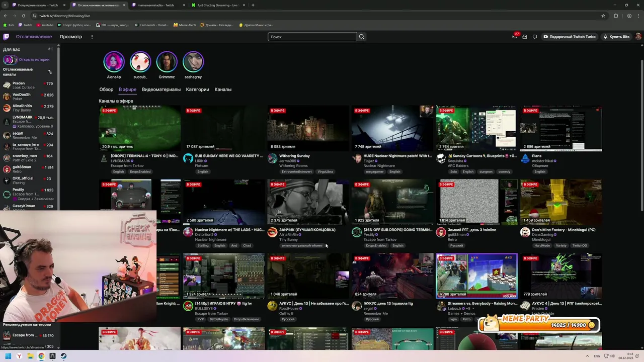The width and height of the screenshot is (644, 362).
Task: Open the whispers chat bubble icon
Action: pos(535,37)
